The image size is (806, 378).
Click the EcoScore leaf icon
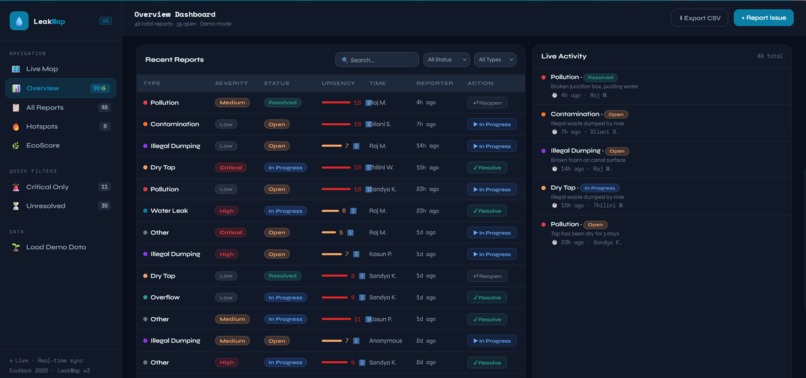[x=16, y=146]
